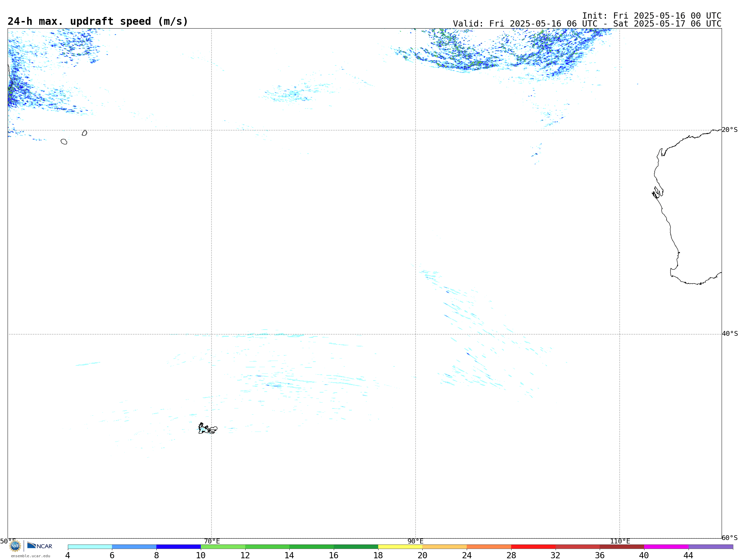Pick the brown 36–40 m/s swatch
Viewport: 744px width, 560px height.
point(622,547)
